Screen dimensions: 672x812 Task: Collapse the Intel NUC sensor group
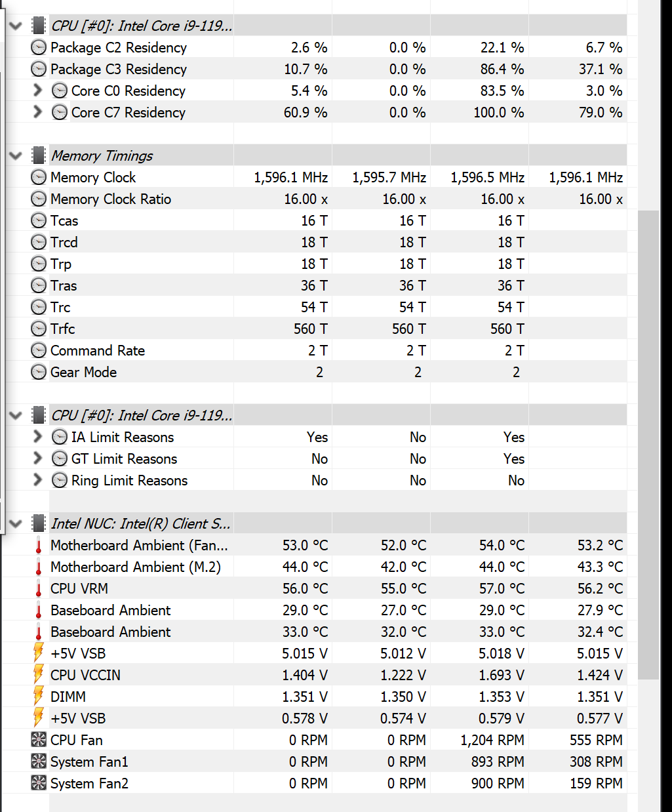pos(16,524)
